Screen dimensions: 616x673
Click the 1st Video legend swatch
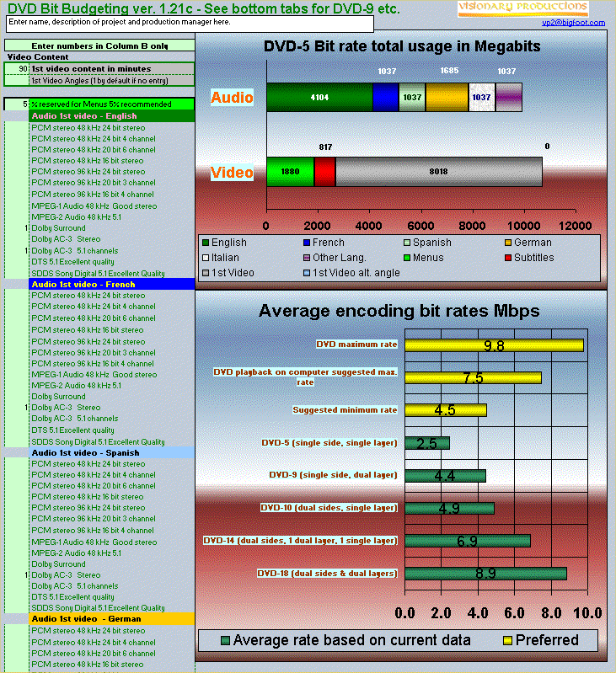[206, 273]
